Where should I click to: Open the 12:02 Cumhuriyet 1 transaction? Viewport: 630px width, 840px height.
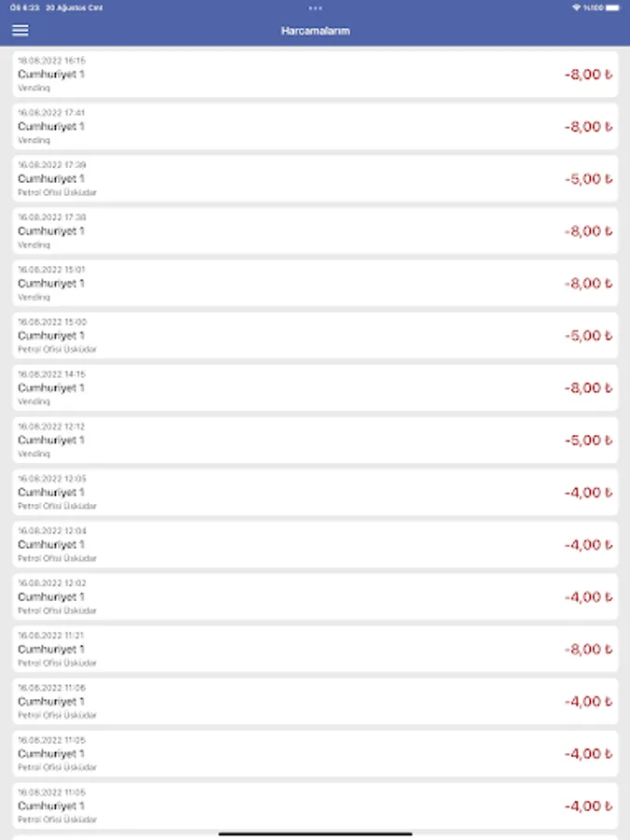(x=315, y=596)
